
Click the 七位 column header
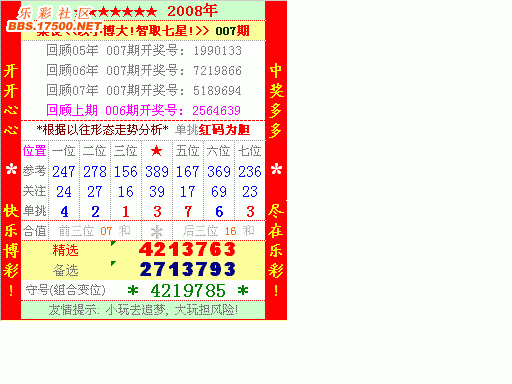pos(250,151)
